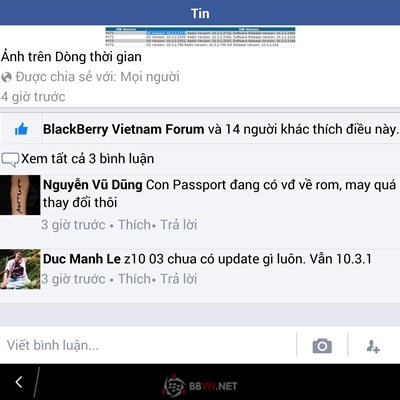Focus the Viết bình luận comment field
This screenshot has width=400, height=400.
pos(148,345)
